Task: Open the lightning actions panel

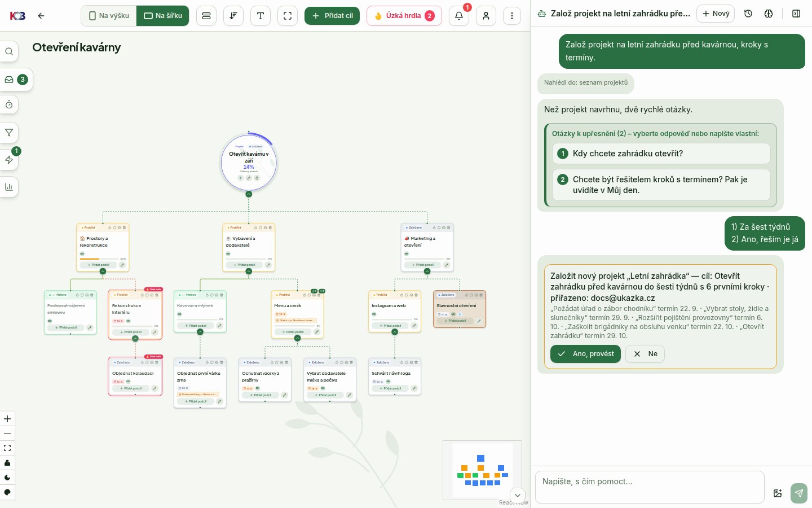Action: [9, 160]
